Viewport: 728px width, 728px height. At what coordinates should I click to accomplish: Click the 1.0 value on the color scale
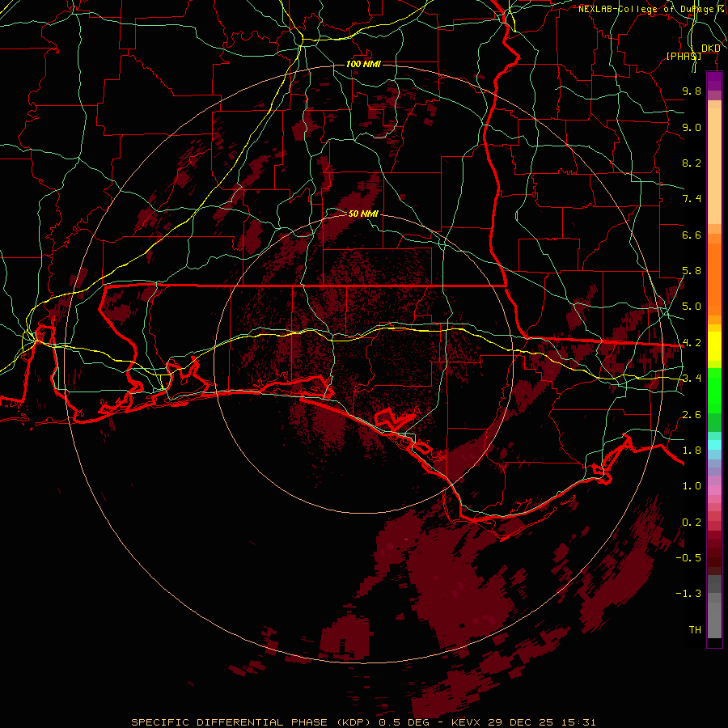tap(692, 486)
